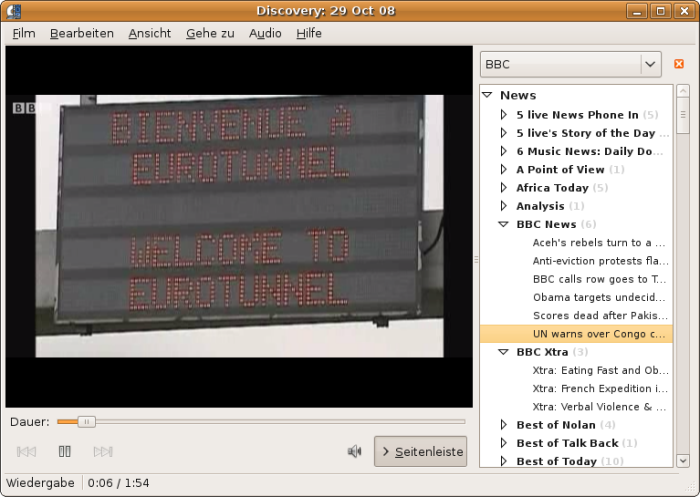The width and height of the screenshot is (700, 497).
Task: Click the Totem title bar app icon
Action: pos(14,11)
